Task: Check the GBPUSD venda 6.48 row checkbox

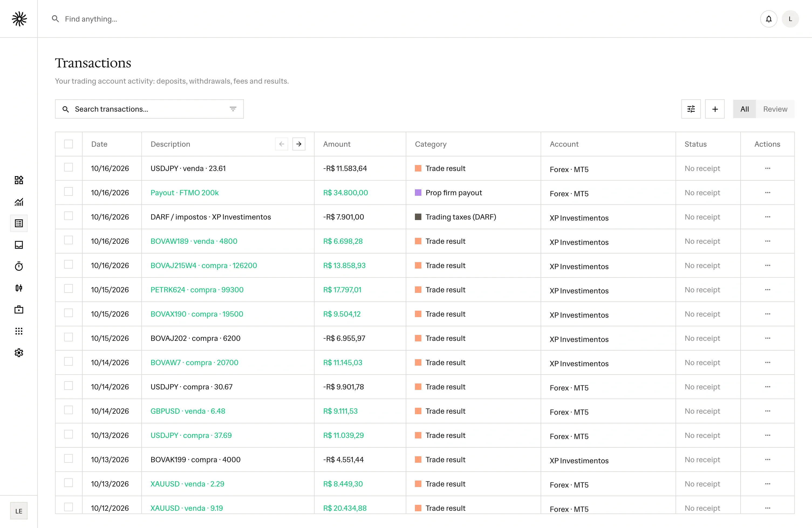Action: (x=69, y=410)
